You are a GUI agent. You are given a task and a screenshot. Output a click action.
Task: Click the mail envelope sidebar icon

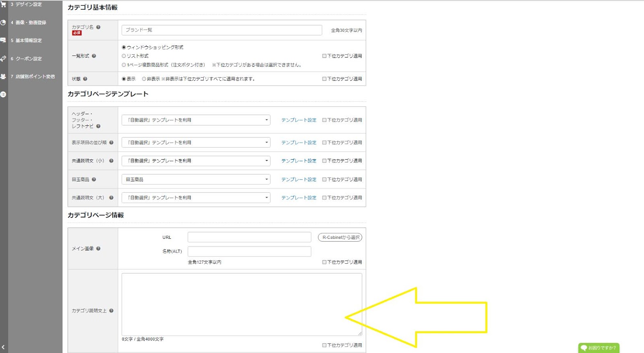pos(3,40)
